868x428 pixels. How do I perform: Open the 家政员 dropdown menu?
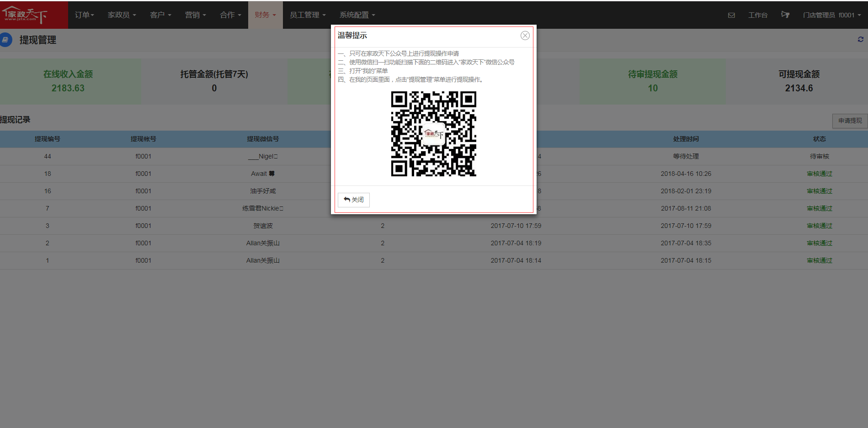(122, 15)
